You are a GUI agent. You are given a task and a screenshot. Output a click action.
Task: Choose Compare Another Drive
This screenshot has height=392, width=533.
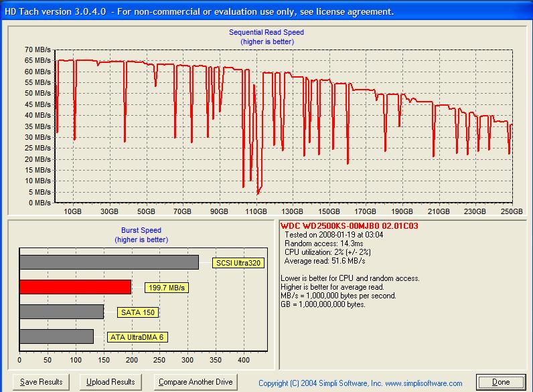point(196,382)
